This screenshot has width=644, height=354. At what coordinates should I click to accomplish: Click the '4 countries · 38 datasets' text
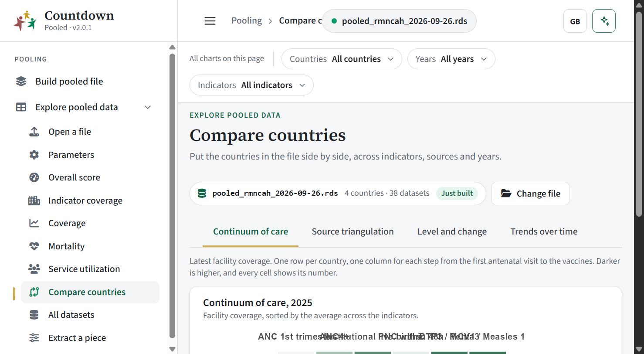(x=387, y=193)
